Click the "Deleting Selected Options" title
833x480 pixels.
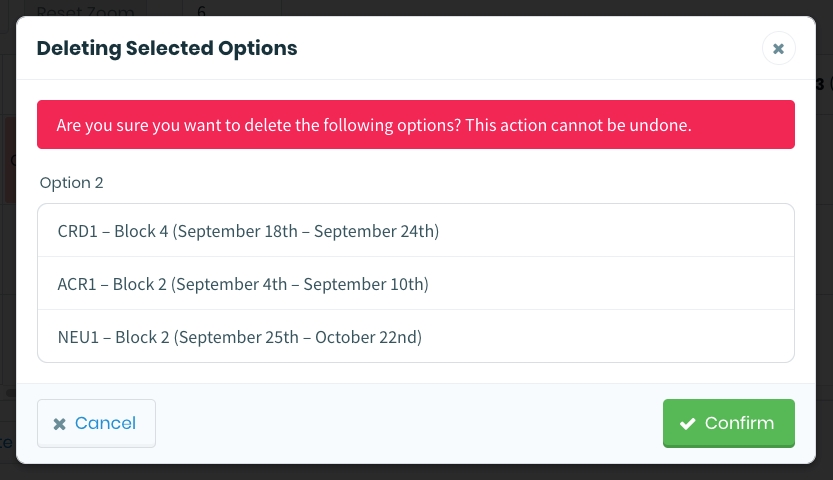pyautogui.click(x=167, y=48)
